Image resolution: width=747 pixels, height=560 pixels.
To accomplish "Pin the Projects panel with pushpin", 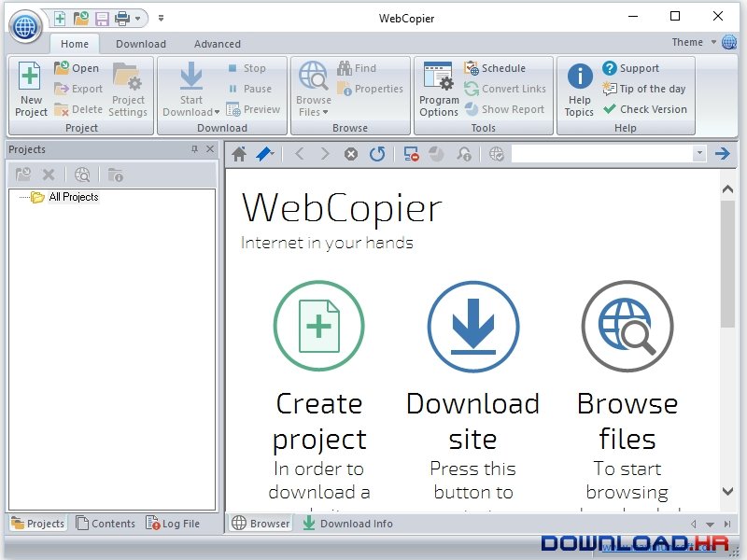I will tap(194, 149).
